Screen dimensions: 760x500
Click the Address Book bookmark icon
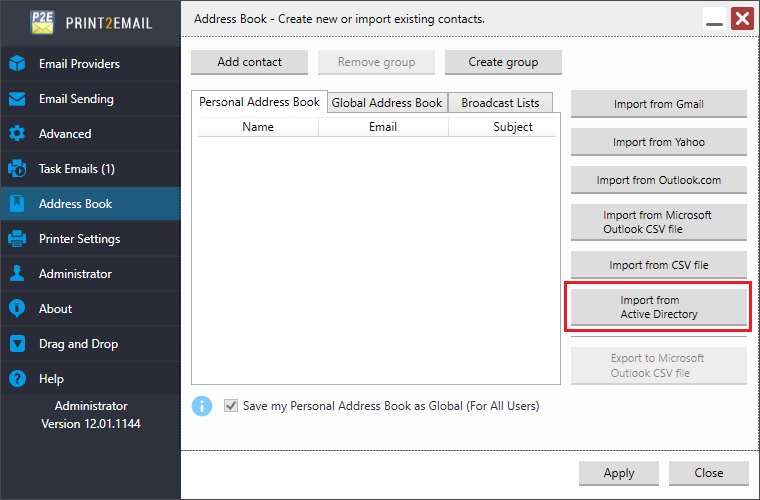[17, 203]
